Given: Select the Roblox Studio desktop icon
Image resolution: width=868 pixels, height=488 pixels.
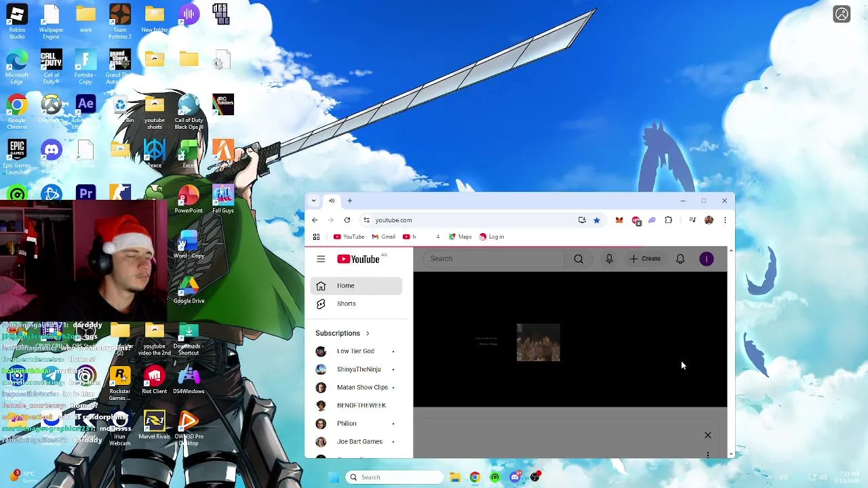Looking at the screenshot, I should pos(17,22).
